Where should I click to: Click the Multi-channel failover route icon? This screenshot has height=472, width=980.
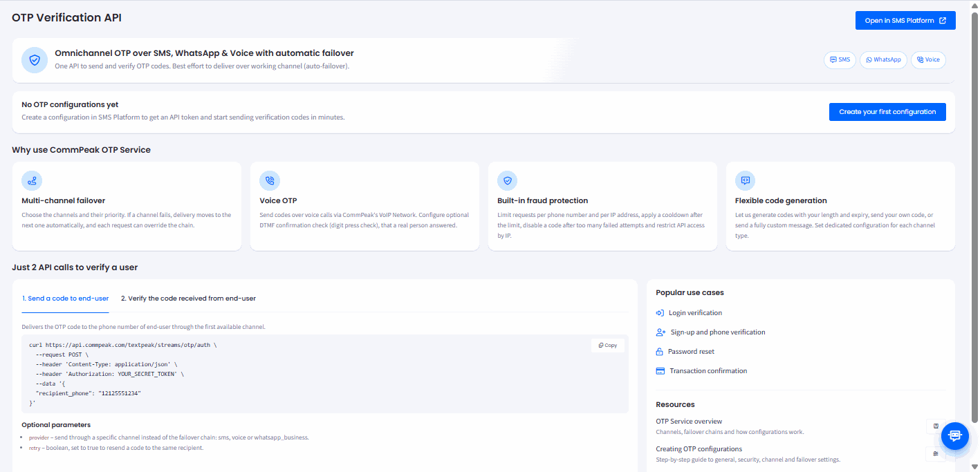[x=32, y=181]
